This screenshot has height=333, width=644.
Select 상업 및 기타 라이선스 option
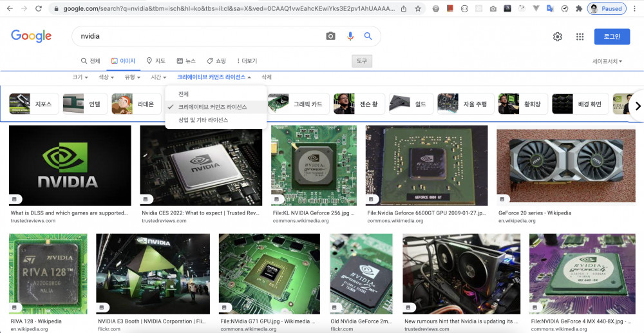[x=216, y=120]
